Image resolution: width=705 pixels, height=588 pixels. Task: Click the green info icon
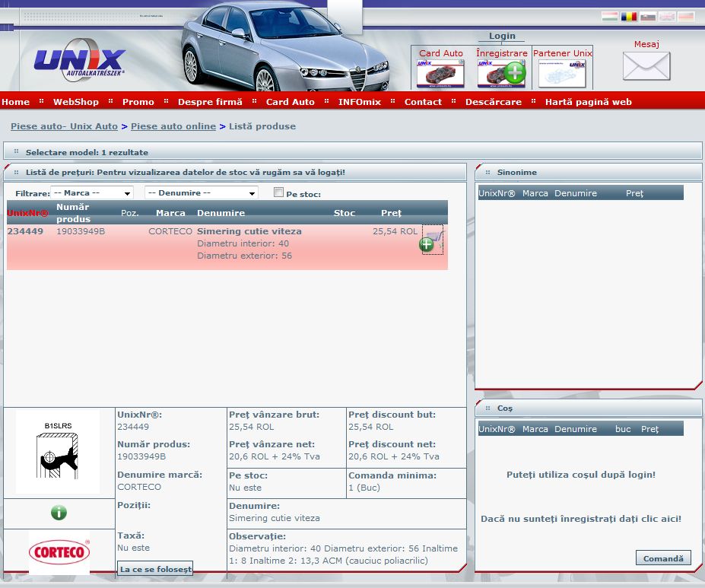(x=59, y=513)
